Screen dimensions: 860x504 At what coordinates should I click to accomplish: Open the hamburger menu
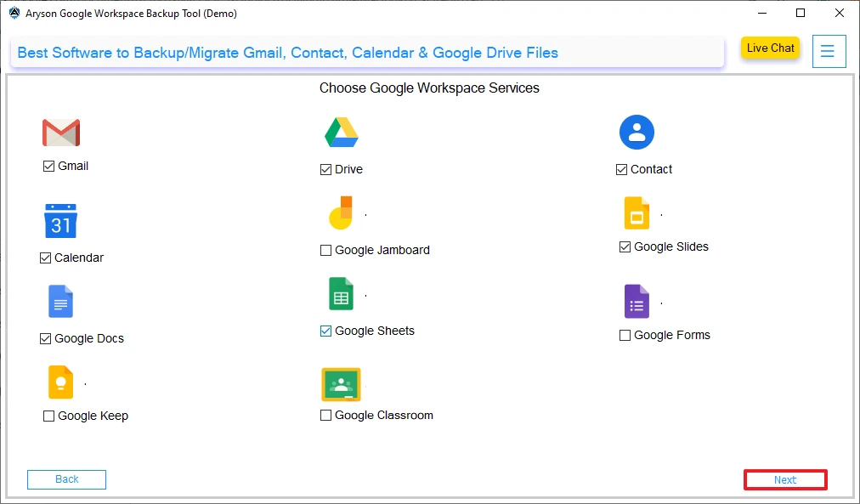click(x=829, y=52)
